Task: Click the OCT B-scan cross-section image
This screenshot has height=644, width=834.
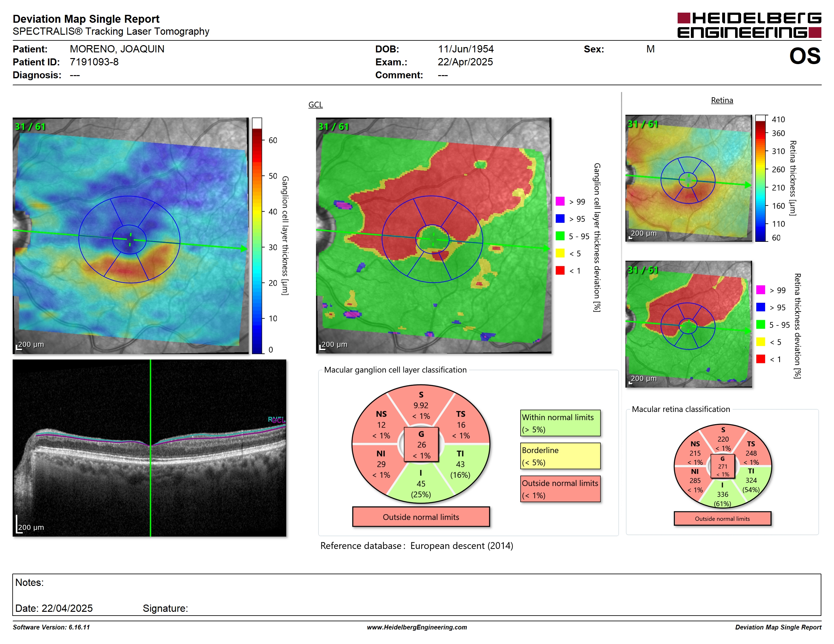Action: click(149, 448)
